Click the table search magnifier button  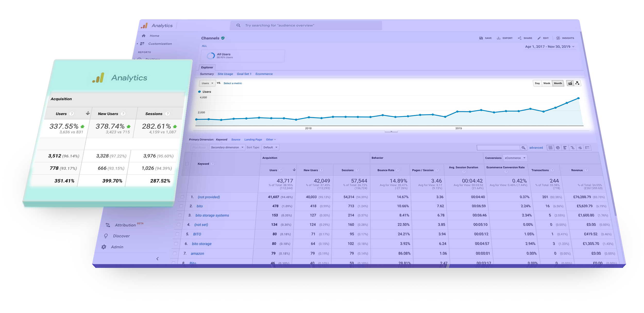(523, 148)
